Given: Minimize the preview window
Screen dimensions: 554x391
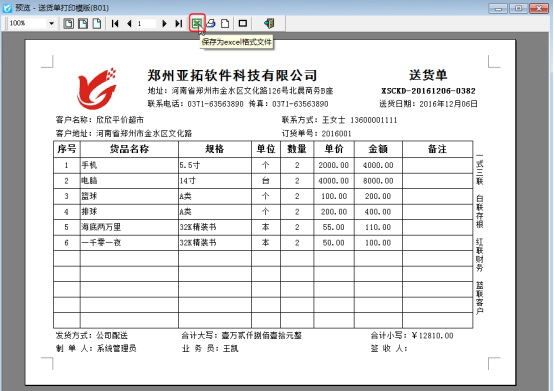Looking at the screenshot, I should 498,8.
